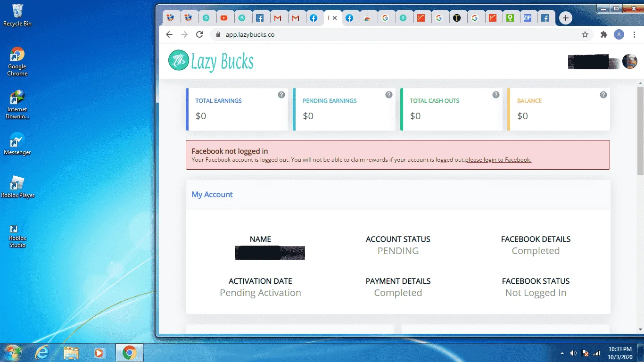Image resolution: width=644 pixels, height=362 pixels.
Task: Open help for Total Earnings card
Action: pos(281,95)
